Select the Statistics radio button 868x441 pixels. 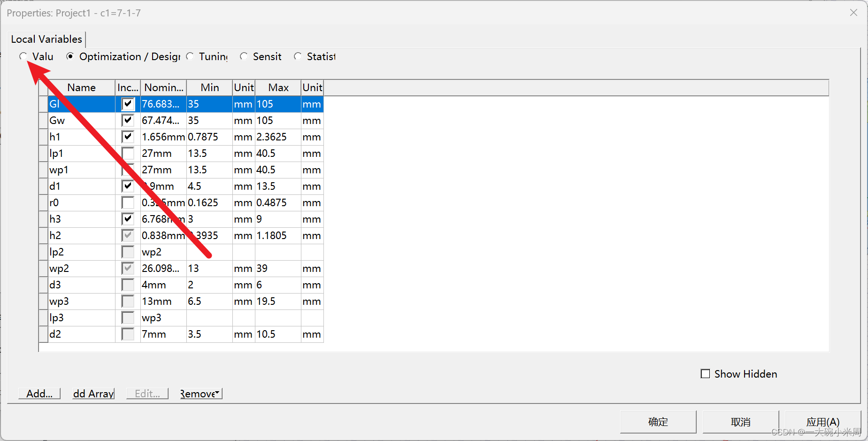[x=298, y=56]
